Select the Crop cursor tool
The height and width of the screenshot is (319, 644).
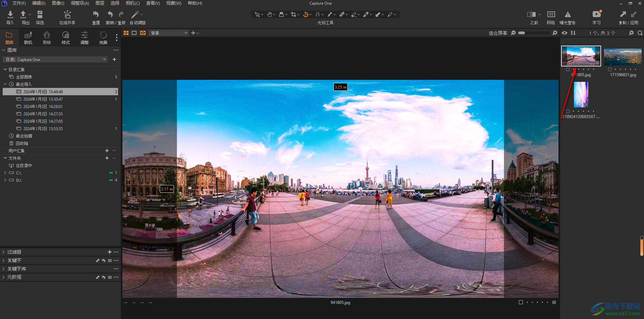pos(293,14)
